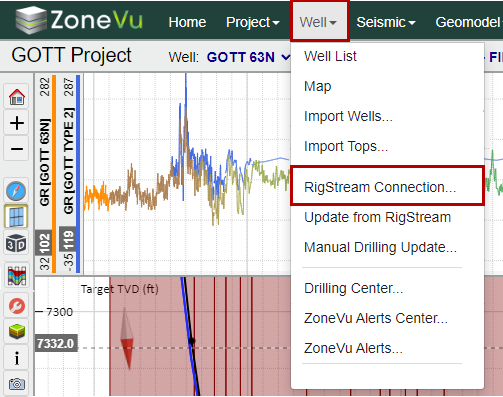
Task: Open the wrench tools icon
Action: [x=17, y=305]
